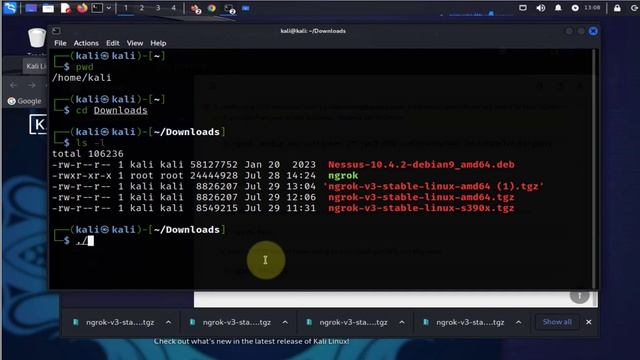Click the Chrome taskbar window icon

click(211, 8)
